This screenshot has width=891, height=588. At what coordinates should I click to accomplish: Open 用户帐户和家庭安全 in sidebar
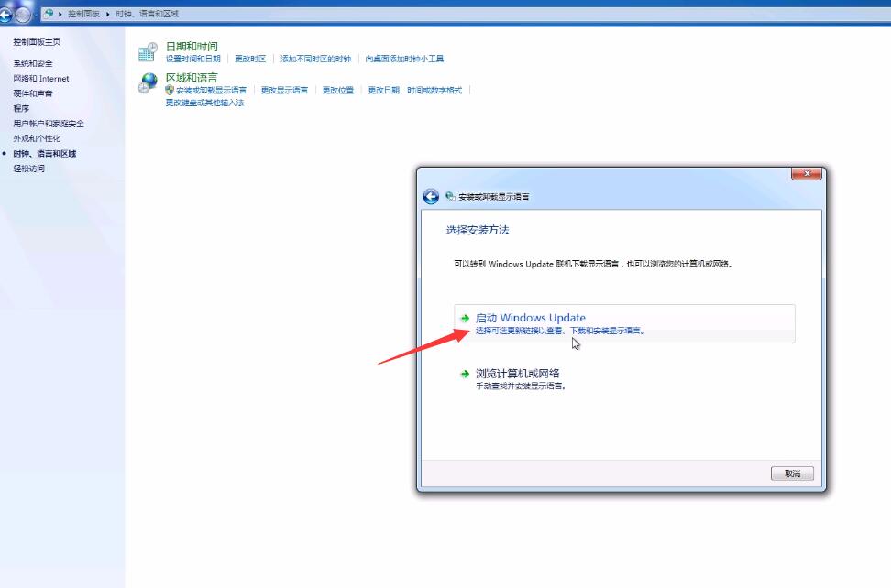[49, 123]
